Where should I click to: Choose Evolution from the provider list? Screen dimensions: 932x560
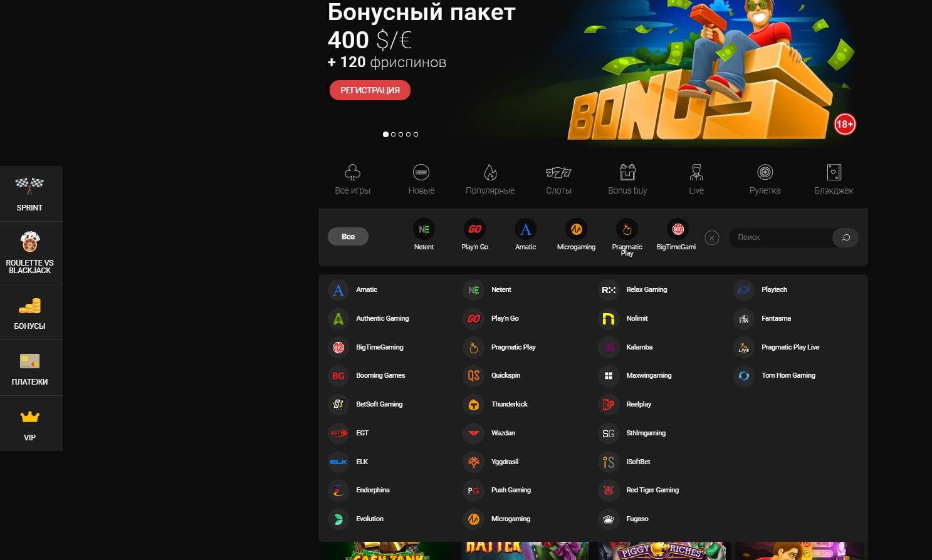tap(369, 519)
